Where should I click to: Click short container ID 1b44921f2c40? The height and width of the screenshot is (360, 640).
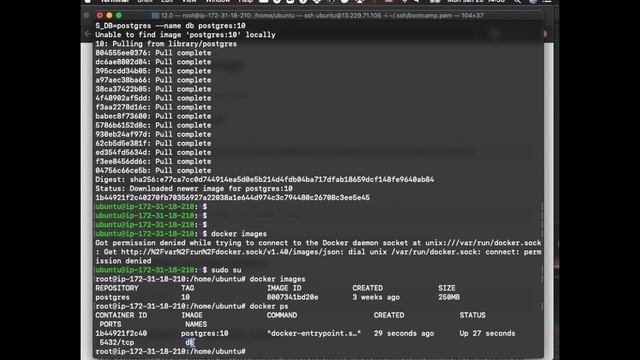pyautogui.click(x=121, y=333)
